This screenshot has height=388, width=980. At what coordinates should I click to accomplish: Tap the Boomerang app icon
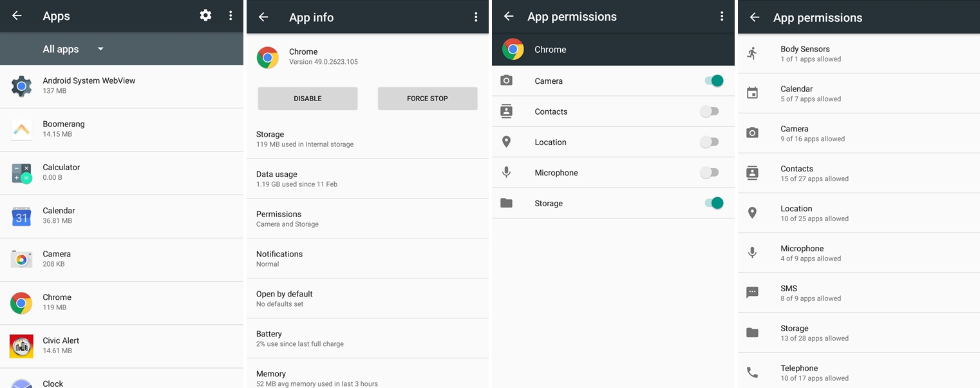point(21,129)
